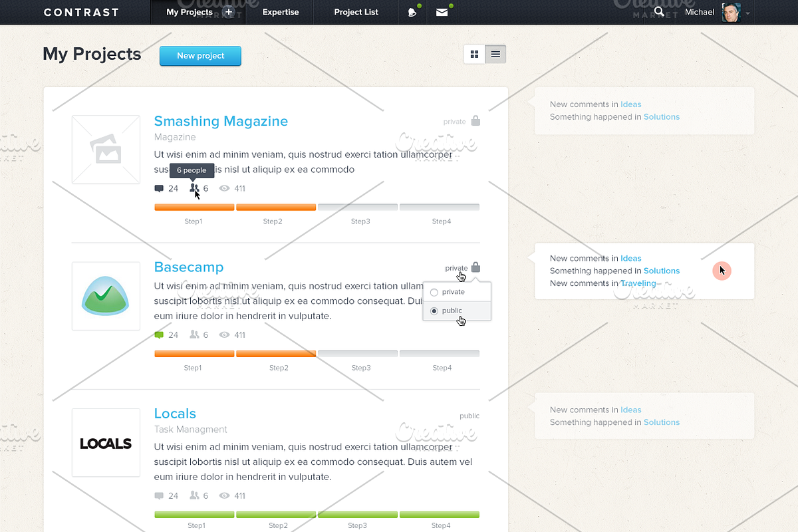Open the Locals project title
798x532 pixels.
coord(175,414)
